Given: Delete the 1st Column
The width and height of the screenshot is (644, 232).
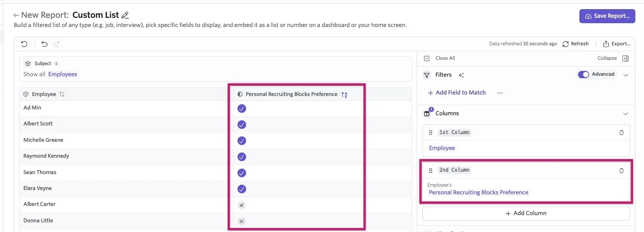Looking at the screenshot, I should [x=621, y=133].
